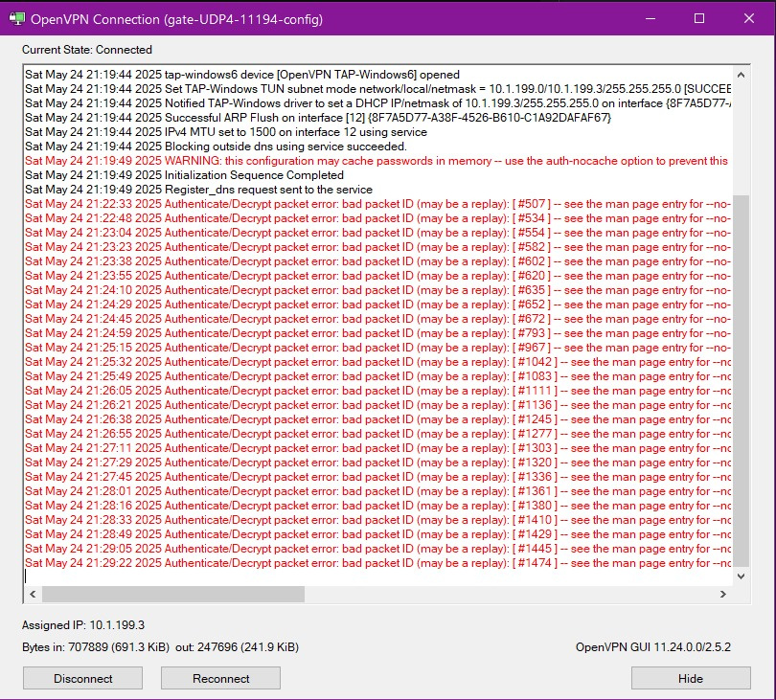The width and height of the screenshot is (776, 700).
Task: Minimize the OpenVPN Connection window
Action: pyautogui.click(x=650, y=19)
